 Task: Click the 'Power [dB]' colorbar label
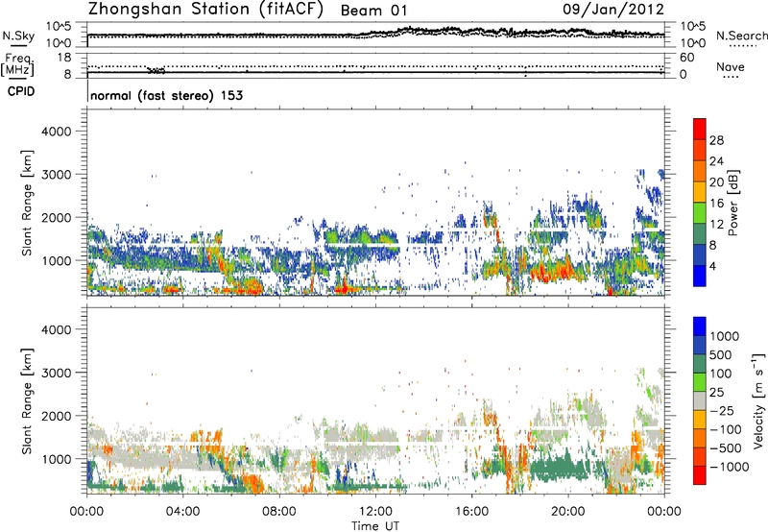point(732,203)
